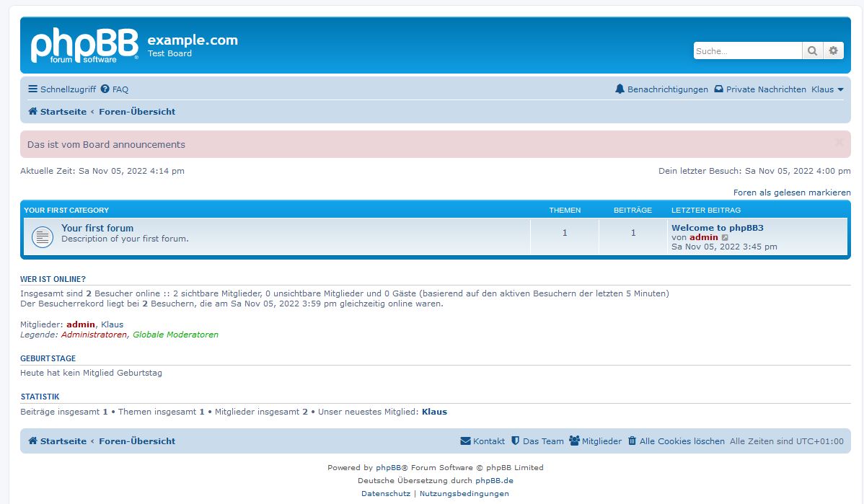
Task: Click the trash icon for cookies
Action: 632,441
